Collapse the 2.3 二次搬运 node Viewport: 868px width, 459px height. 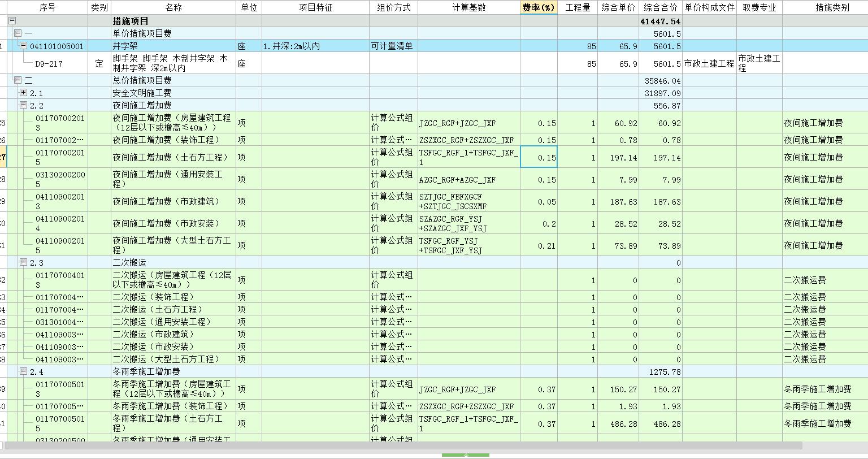23,262
